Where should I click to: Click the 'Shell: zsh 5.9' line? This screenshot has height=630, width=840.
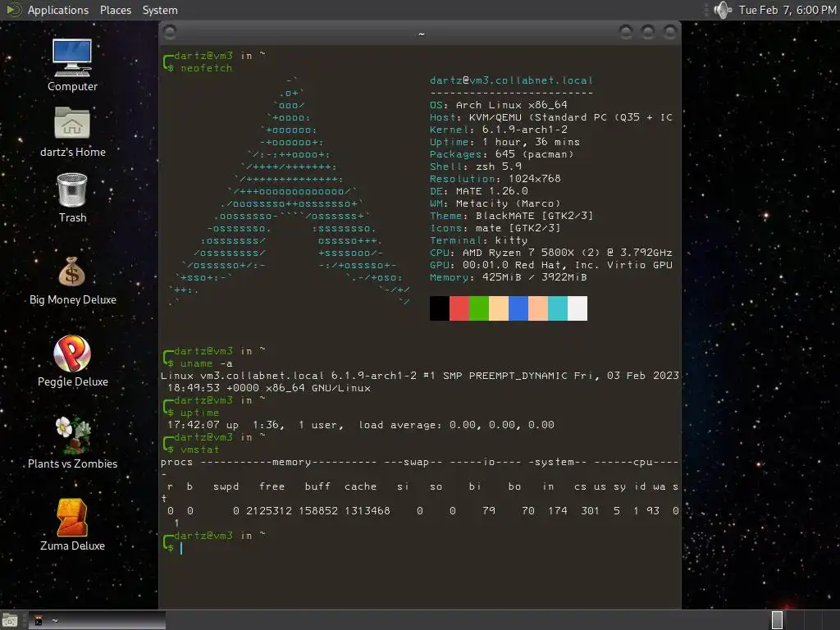(475, 167)
